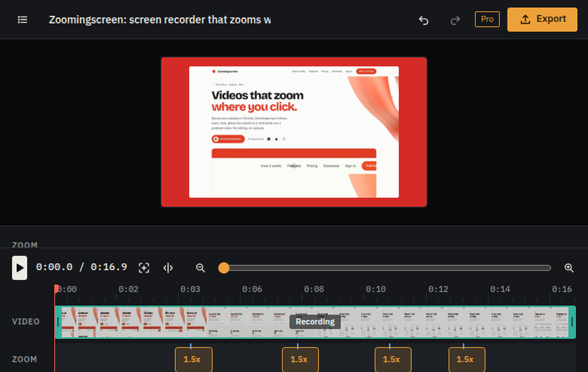Click the VIDEO track label
This screenshot has height=372, width=588.
25,322
